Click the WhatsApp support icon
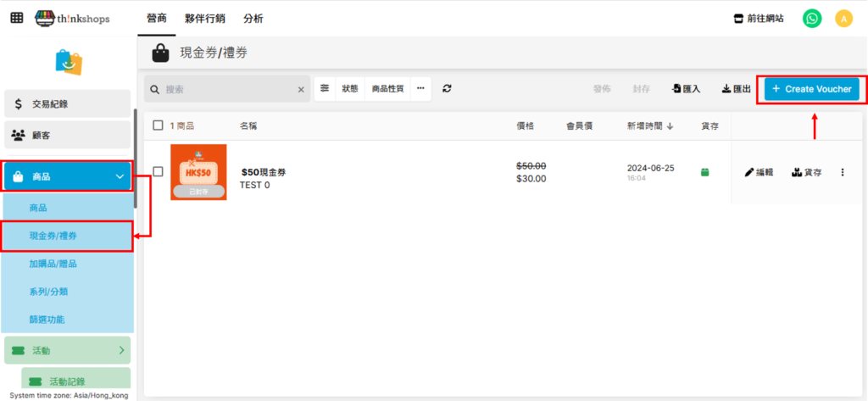The width and height of the screenshot is (868, 401). click(x=812, y=18)
